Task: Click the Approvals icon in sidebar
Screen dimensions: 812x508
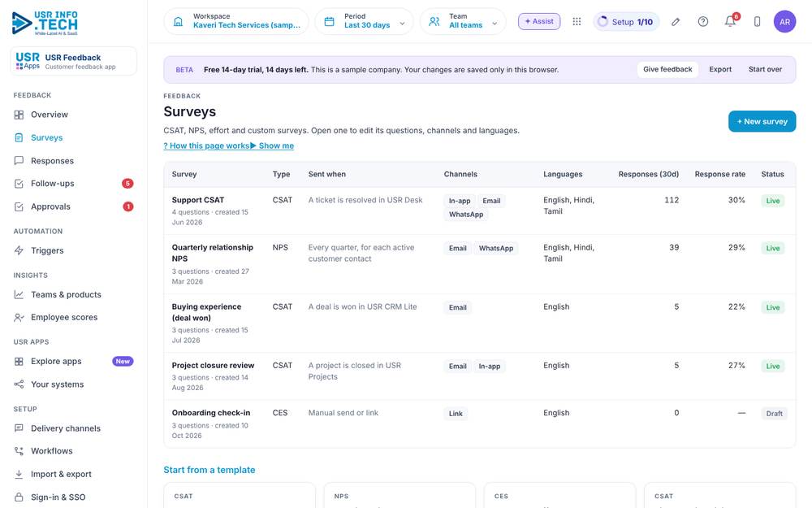Action: (19, 206)
